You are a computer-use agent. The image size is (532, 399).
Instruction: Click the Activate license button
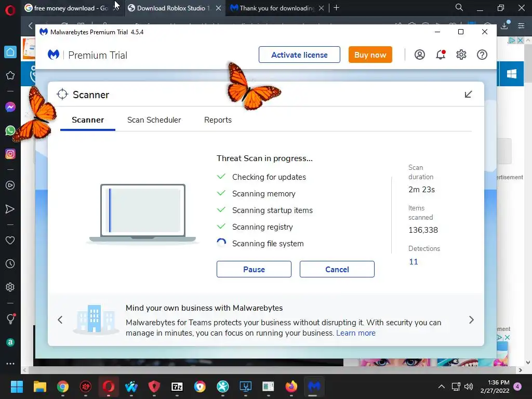299,55
